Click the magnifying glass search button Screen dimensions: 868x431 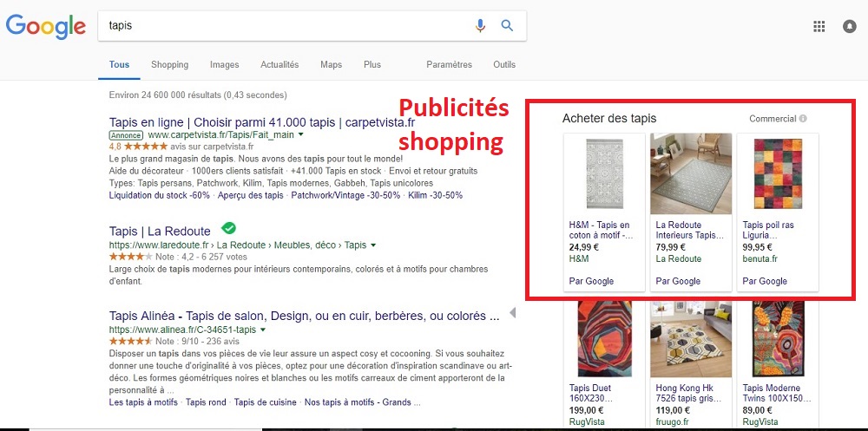pyautogui.click(x=508, y=26)
